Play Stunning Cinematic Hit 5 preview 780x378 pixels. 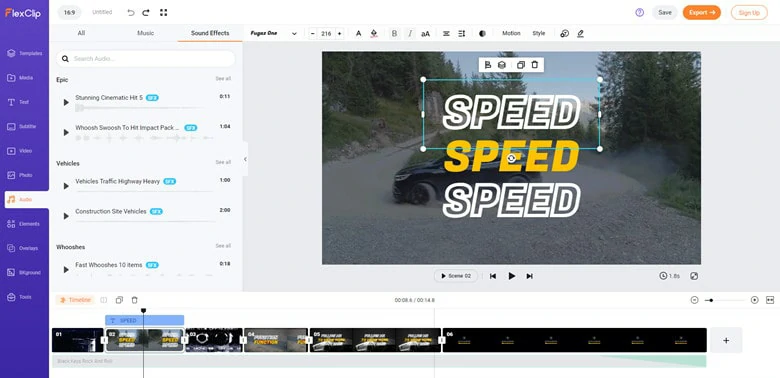coord(66,102)
